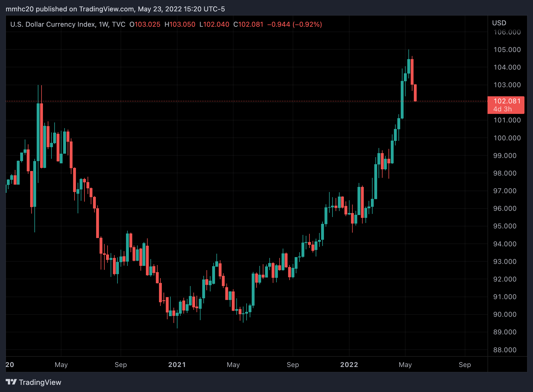Click the 103.000 price axis label
533x392 pixels.
(x=507, y=85)
